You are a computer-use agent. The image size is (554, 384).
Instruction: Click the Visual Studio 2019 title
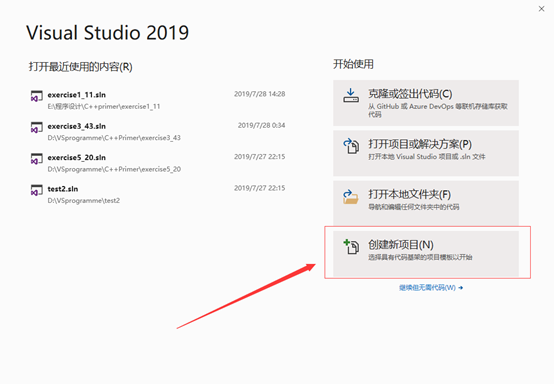click(107, 33)
